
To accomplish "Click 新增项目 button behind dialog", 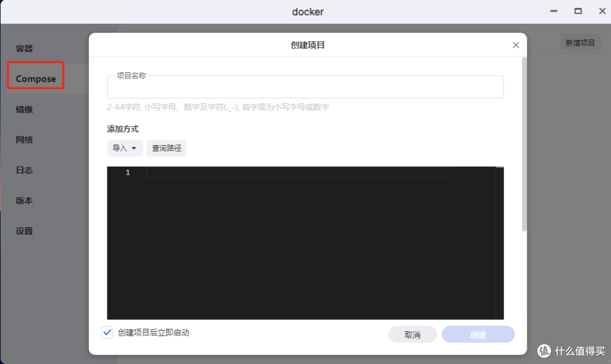I will click(580, 43).
